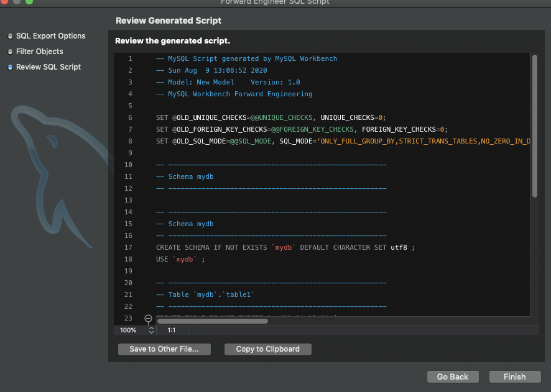Click the Finish button
This screenshot has width=551, height=392.
point(515,376)
